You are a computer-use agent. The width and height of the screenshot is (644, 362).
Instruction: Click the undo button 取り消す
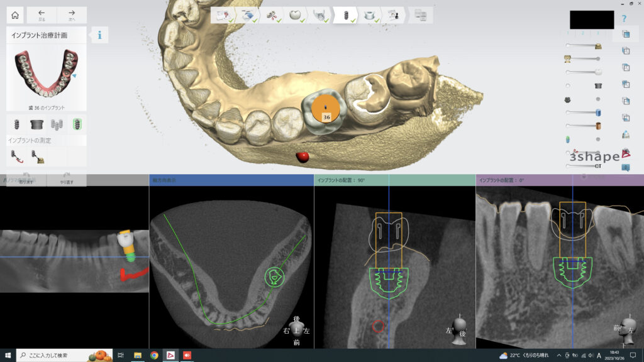(26, 179)
